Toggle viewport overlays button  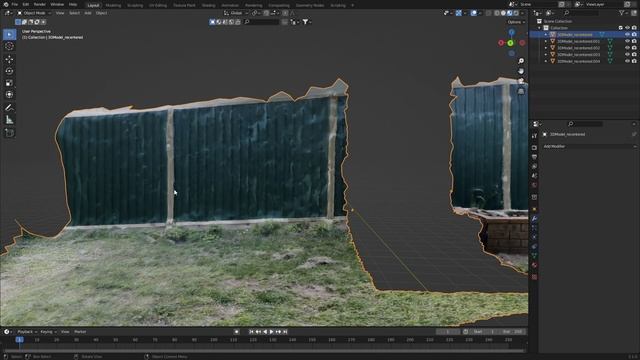coord(473,13)
